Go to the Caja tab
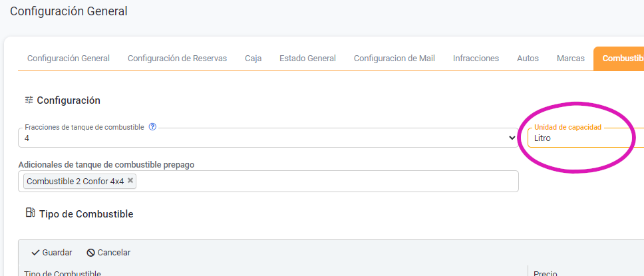This screenshot has height=276, width=644. (x=253, y=59)
